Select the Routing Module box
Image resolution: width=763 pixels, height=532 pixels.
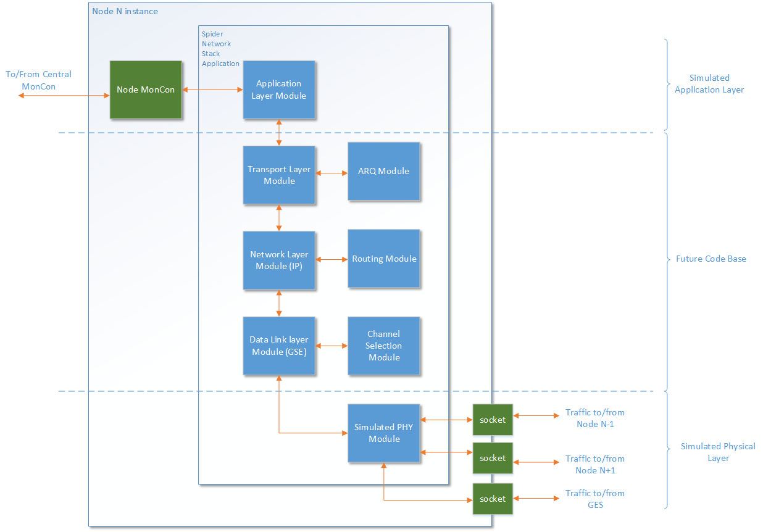coord(383,259)
